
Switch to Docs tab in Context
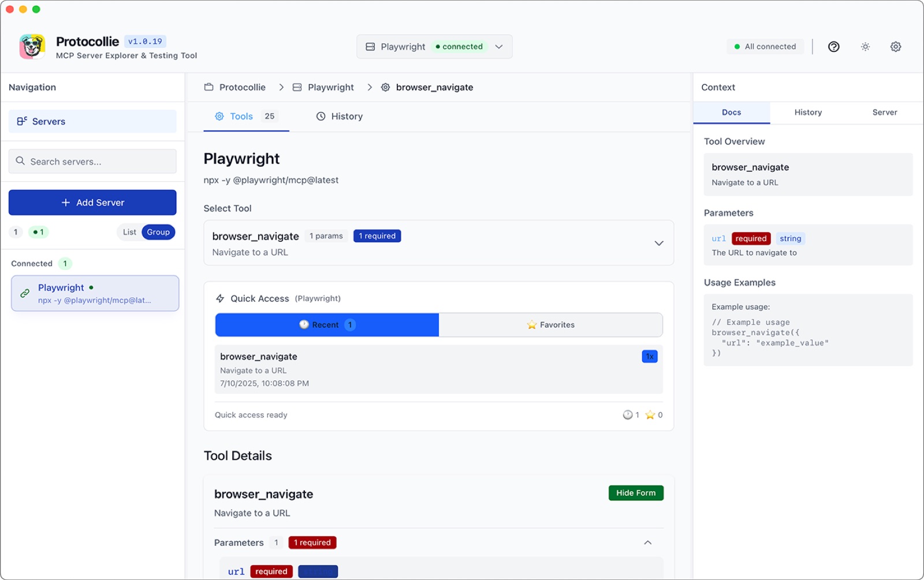pos(731,113)
